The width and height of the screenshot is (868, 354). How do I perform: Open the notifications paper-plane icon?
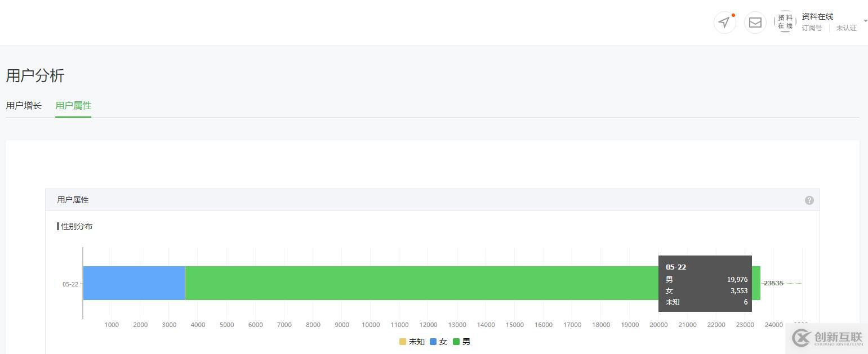click(x=724, y=23)
